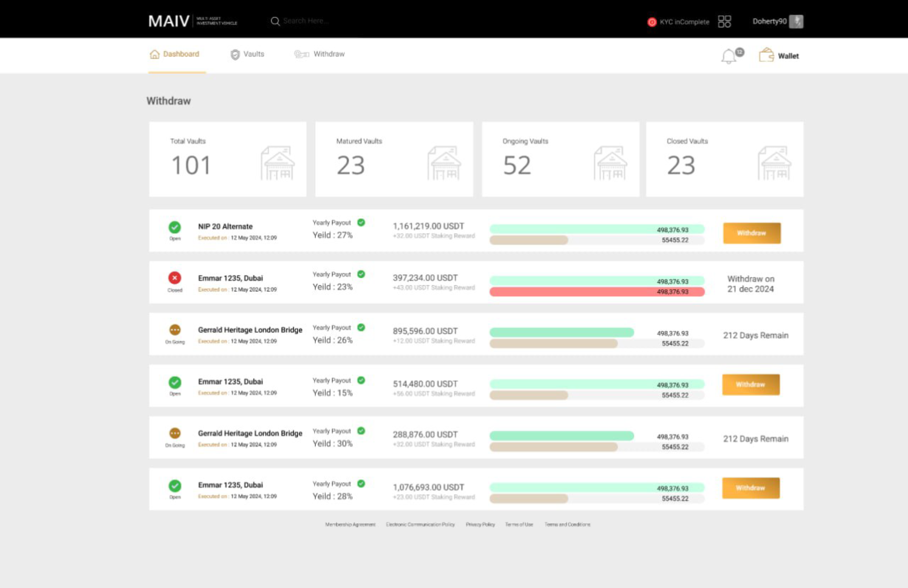This screenshot has height=588, width=908.
Task: Click the search magnifier icon
Action: [275, 21]
